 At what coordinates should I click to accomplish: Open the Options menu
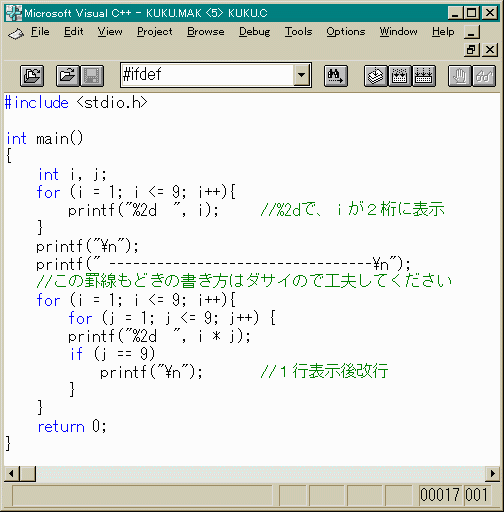346,32
